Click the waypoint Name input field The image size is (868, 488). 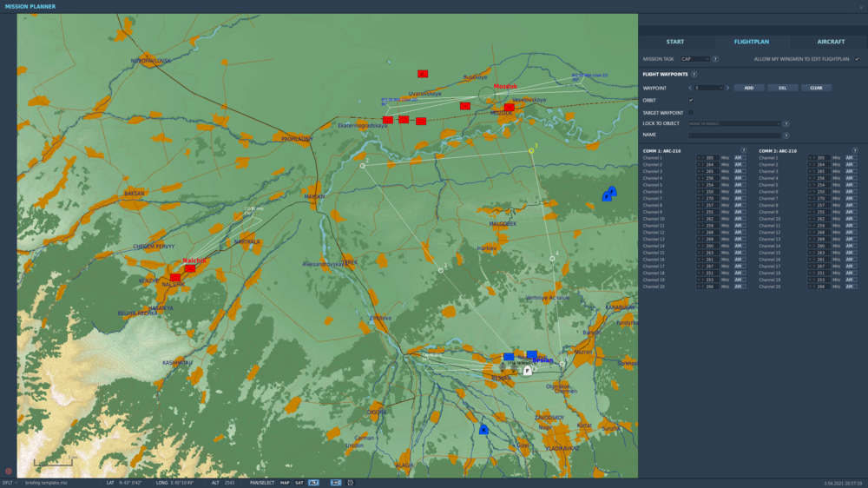click(734, 135)
